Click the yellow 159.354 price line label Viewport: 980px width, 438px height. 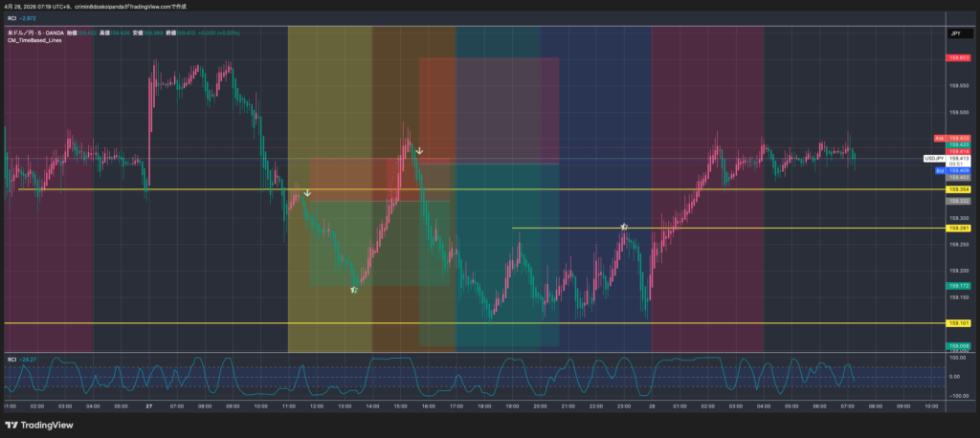tap(958, 189)
